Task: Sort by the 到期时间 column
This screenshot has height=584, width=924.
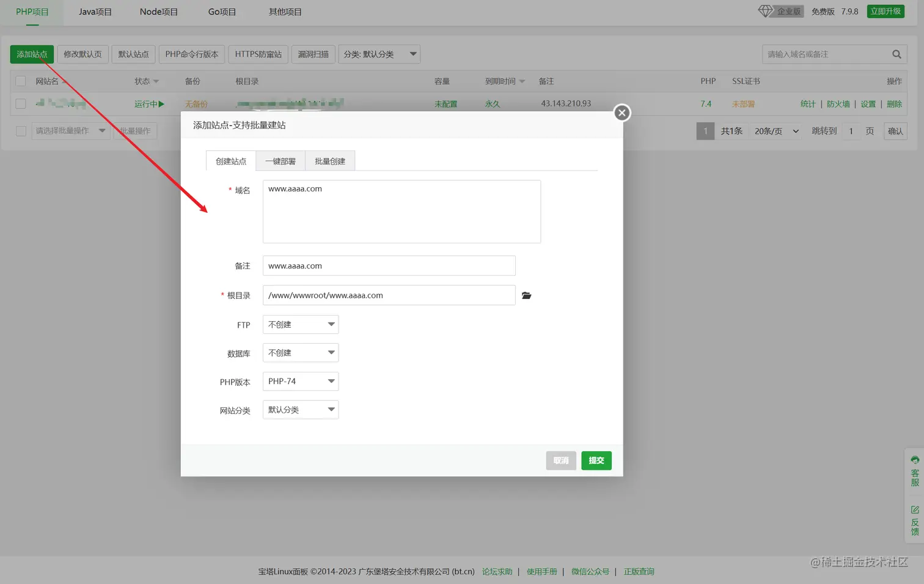Action: point(505,81)
